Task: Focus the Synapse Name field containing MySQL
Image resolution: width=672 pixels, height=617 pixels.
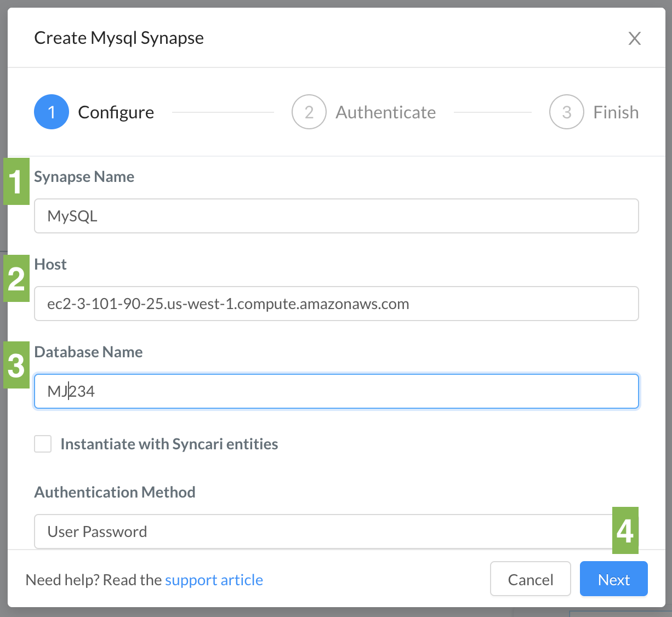Action: pyautogui.click(x=336, y=216)
